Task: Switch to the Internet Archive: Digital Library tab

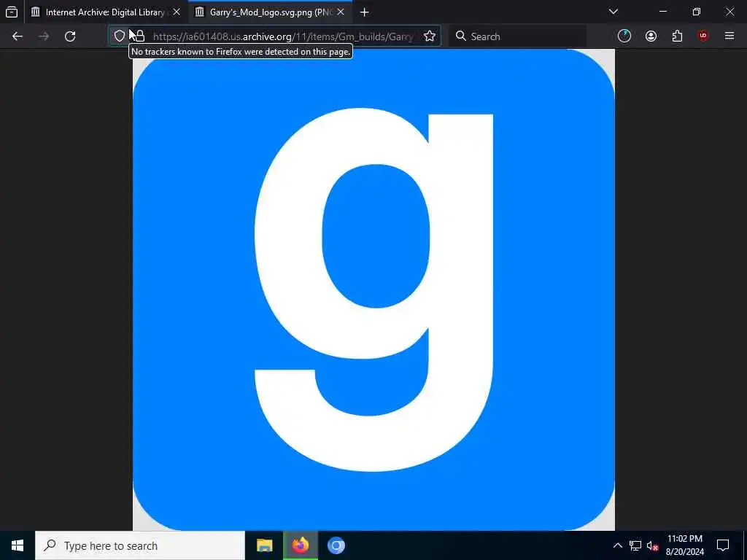Action: pos(105,12)
